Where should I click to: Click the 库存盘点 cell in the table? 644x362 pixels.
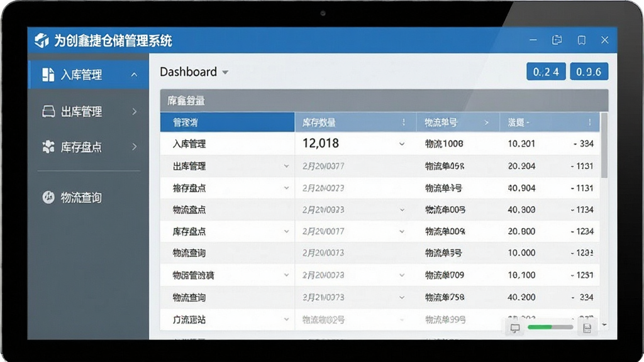[x=189, y=231]
